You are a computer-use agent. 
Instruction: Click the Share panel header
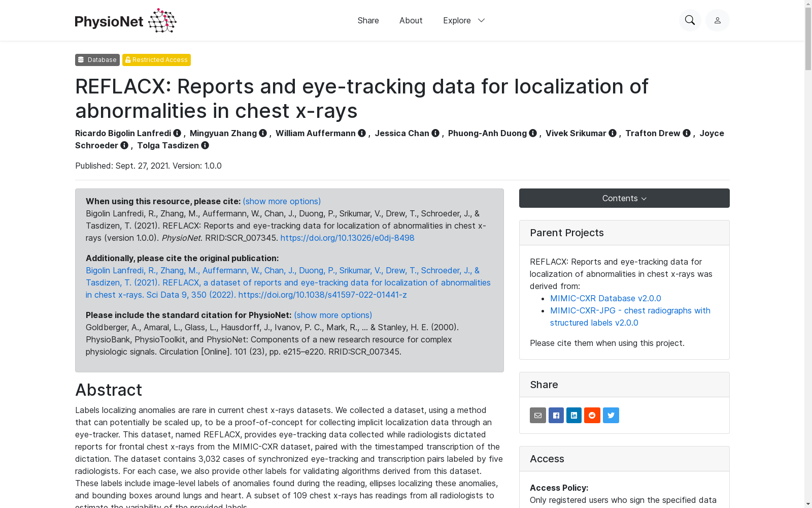point(624,385)
